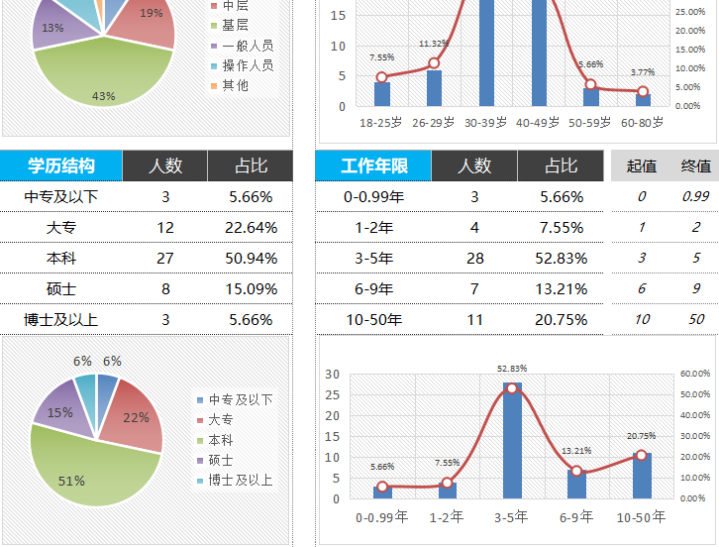
Task: Select the 3-5年 table row label
Action: (374, 258)
